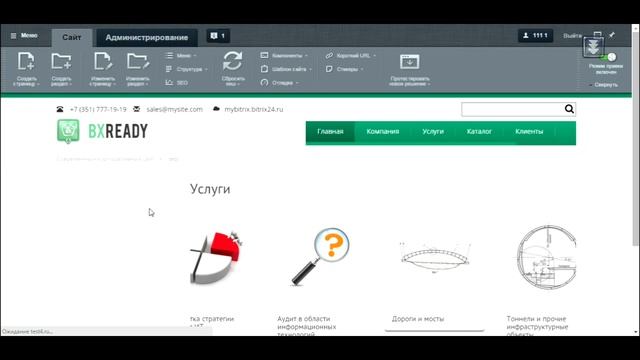This screenshot has width=640, height=360.
Task: Open the Клиенты navigation item
Action: (x=529, y=132)
